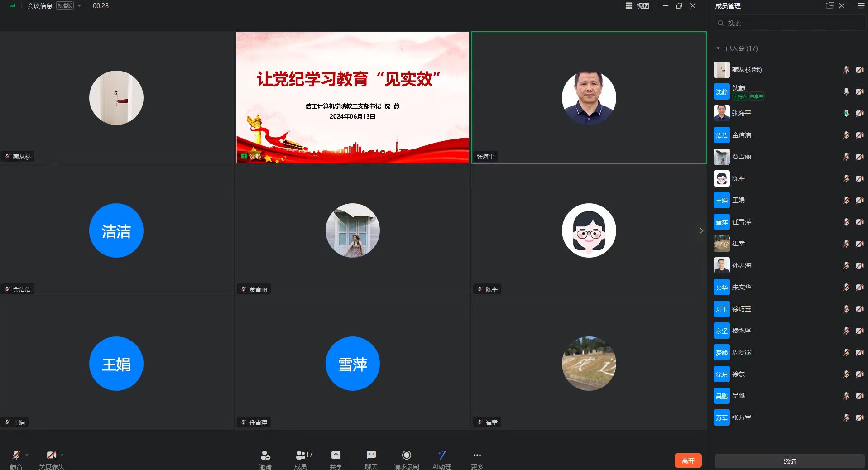Click the Share screen (共享) icon
Viewport: 868px width, 470px height.
pos(336,455)
